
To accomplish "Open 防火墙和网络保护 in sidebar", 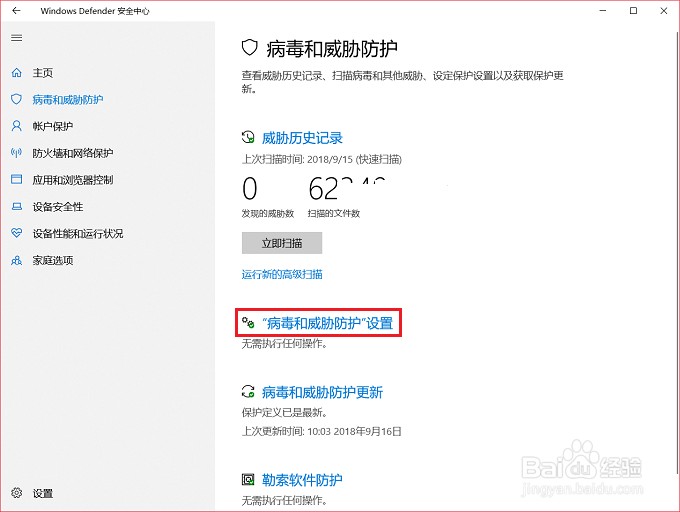I will [72, 153].
